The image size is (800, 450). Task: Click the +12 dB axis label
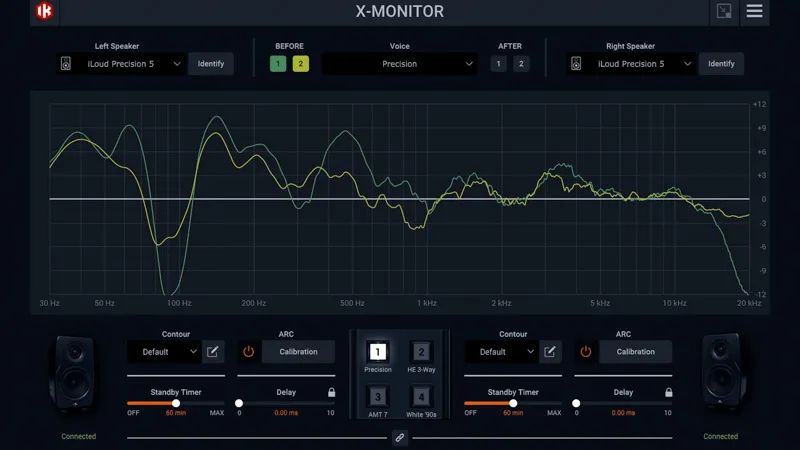point(760,104)
